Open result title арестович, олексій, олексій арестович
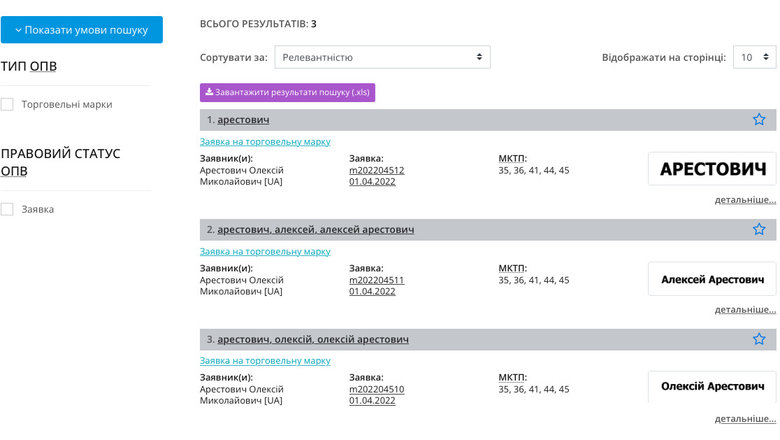Screen dimensions: 780x440 (313, 340)
